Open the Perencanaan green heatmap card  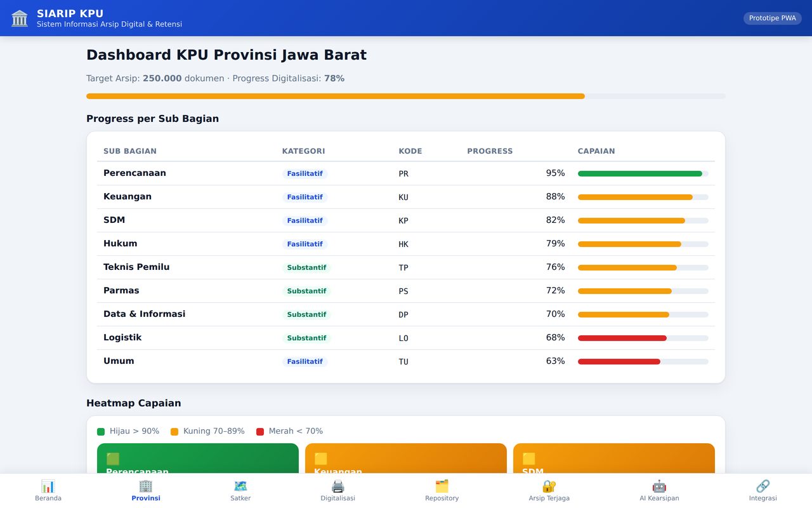click(198, 458)
